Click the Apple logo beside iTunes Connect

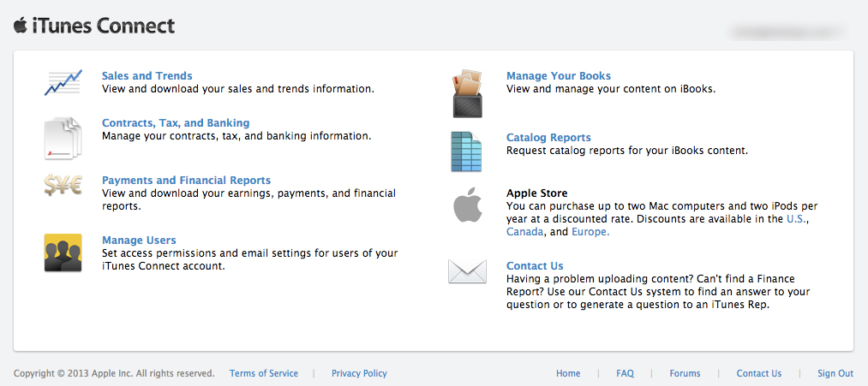pyautogui.click(x=21, y=25)
